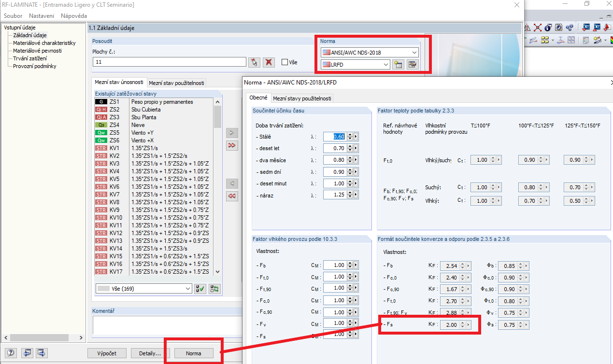
Task: Select all listed load cases with the checkmark icon
Action: (200, 289)
